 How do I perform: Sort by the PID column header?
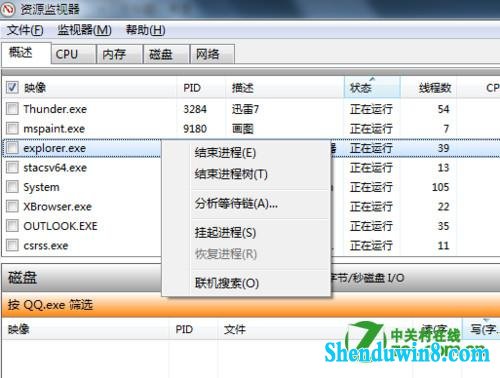[201, 88]
